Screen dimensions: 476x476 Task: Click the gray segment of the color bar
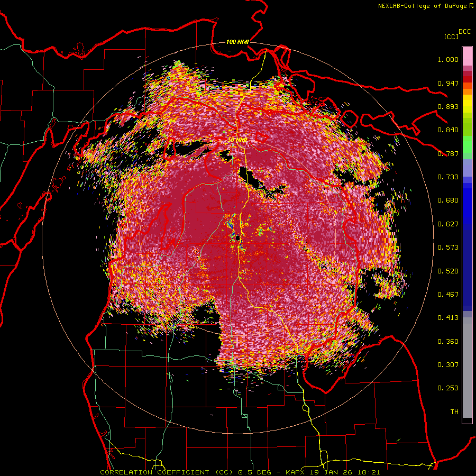click(x=467, y=368)
